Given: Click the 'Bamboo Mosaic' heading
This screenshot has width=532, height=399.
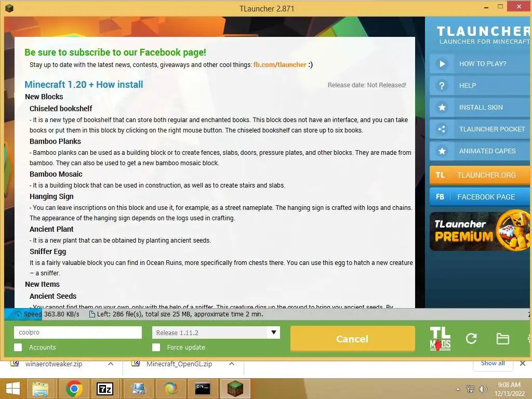Looking at the screenshot, I should point(56,174).
